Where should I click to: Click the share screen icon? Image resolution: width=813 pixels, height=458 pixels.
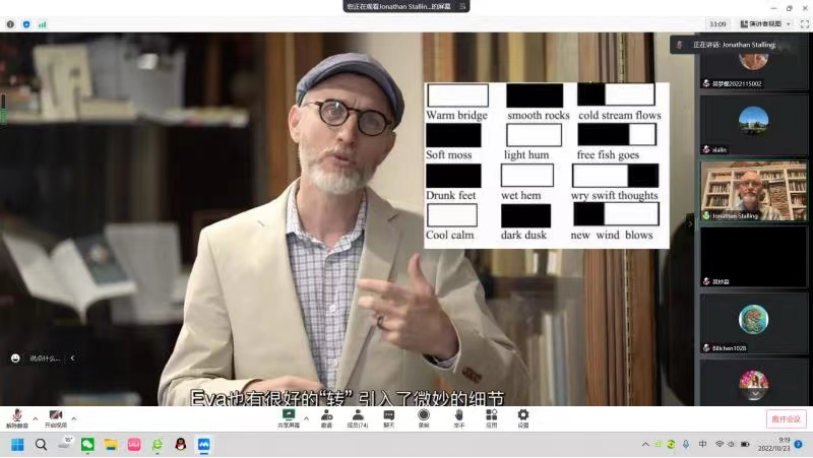(x=289, y=415)
